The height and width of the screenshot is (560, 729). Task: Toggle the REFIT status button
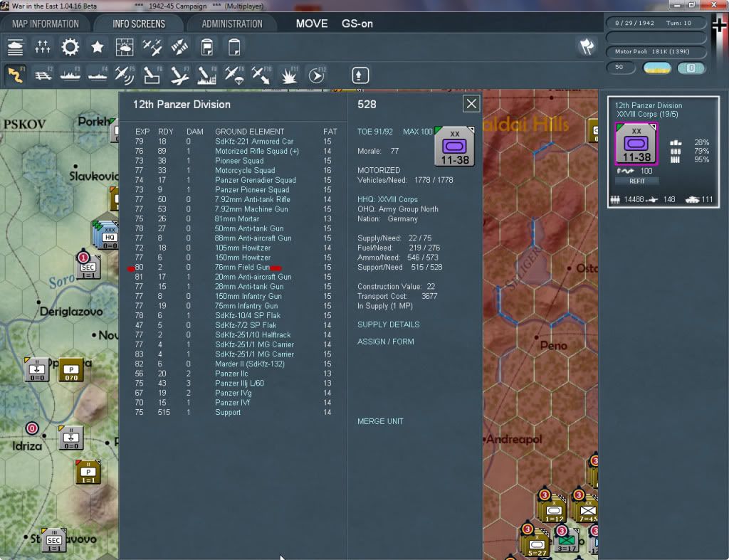(x=637, y=181)
